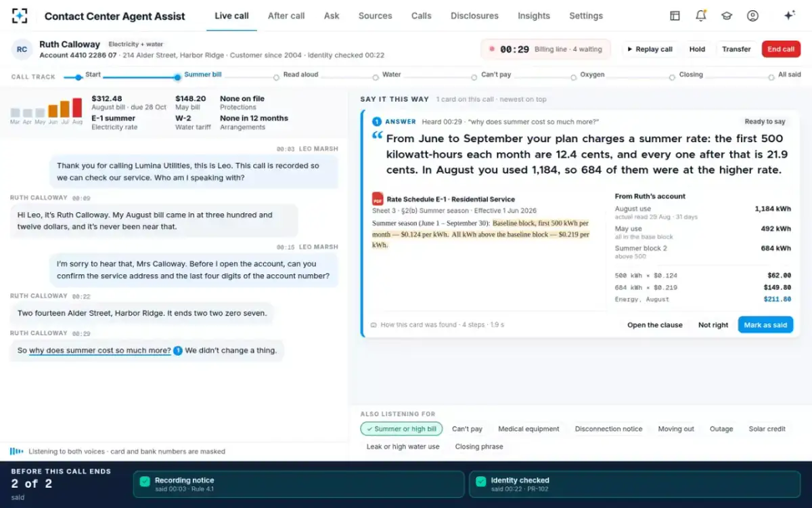The image size is (812, 508).
Task: Toggle the Leak or high water use chip
Action: click(x=403, y=446)
